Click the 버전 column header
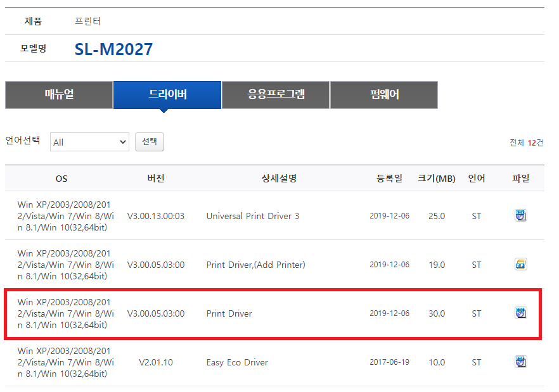Viewport: 559px width, 392px height. coord(156,178)
